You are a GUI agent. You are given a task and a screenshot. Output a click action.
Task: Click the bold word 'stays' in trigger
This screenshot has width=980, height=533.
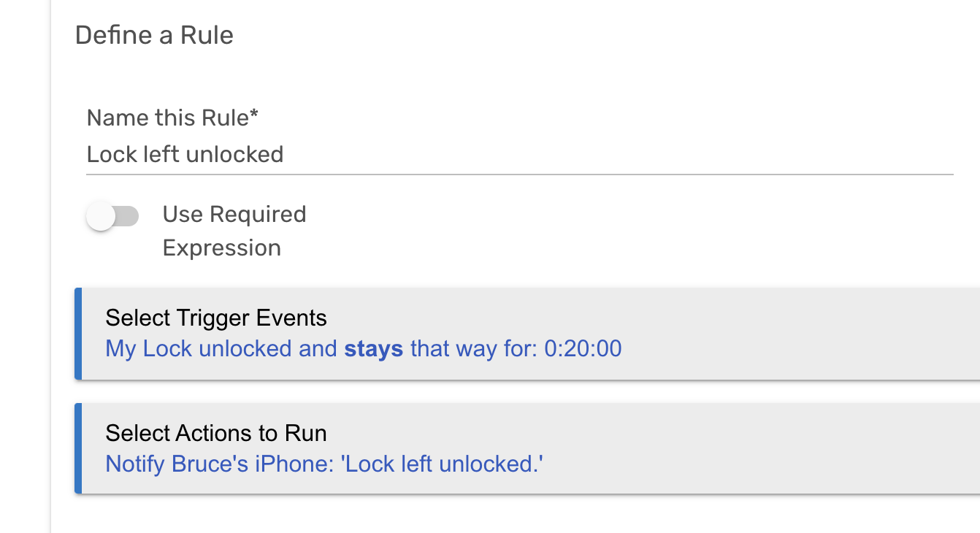(x=374, y=348)
